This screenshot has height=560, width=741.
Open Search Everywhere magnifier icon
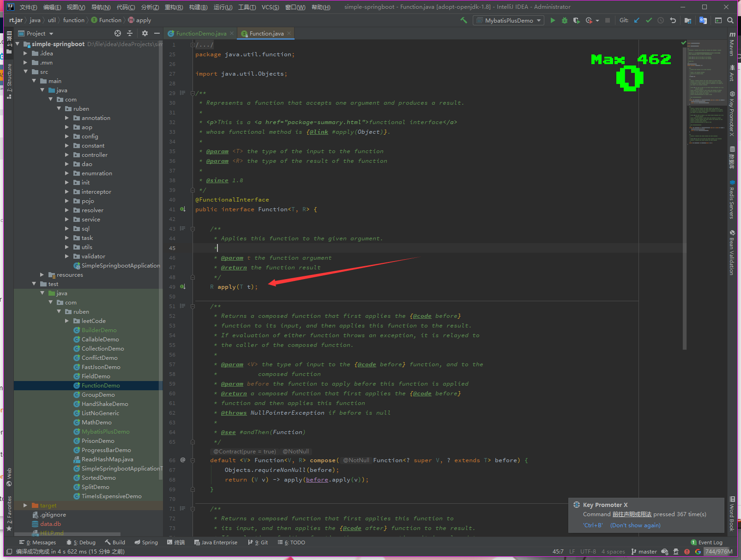(x=730, y=20)
